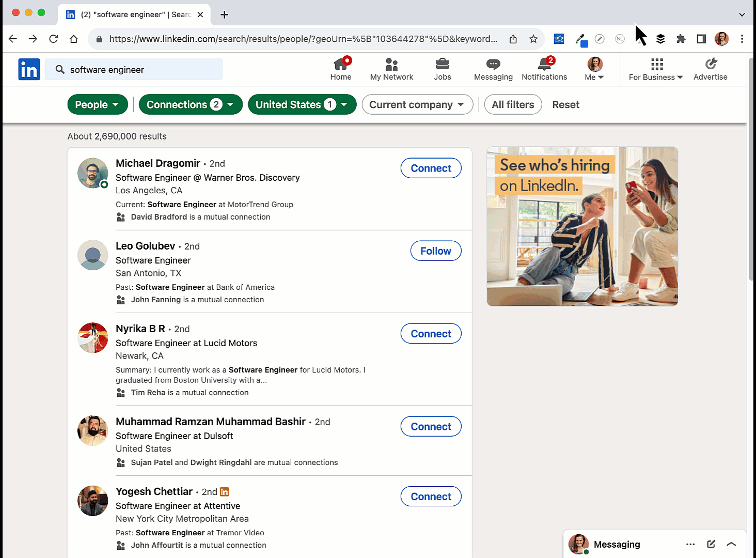756x558 pixels.
Task: Open the Current company filter dropdown
Action: (x=417, y=104)
